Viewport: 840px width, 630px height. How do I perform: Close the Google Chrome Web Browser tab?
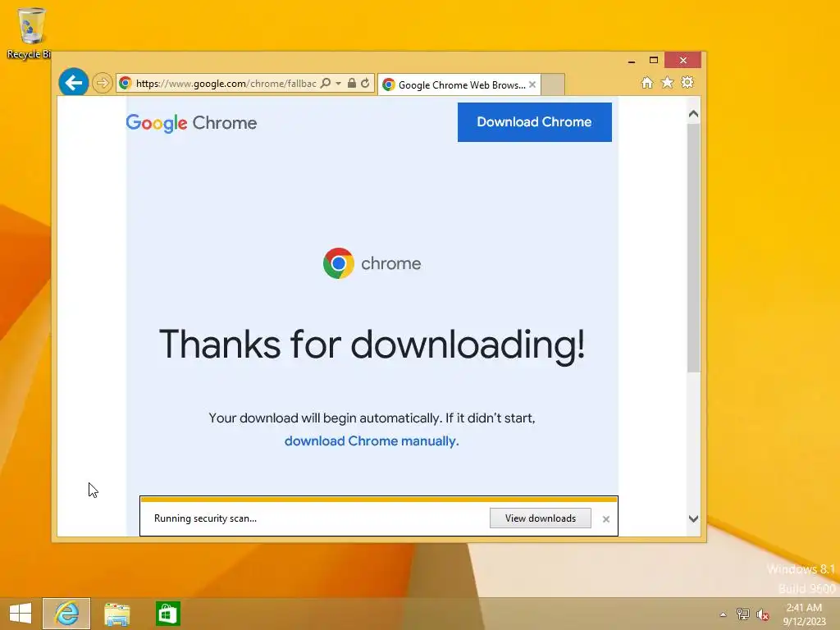[x=532, y=84]
